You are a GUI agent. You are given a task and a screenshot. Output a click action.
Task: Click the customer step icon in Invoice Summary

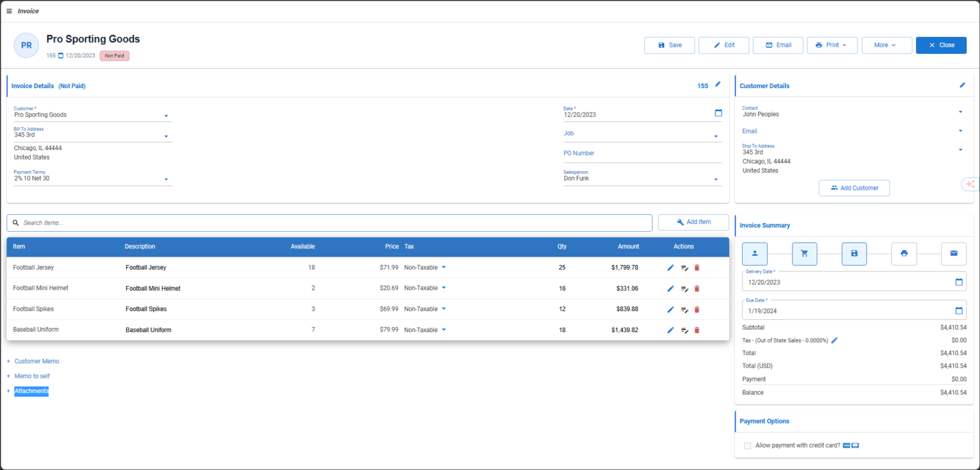(x=755, y=254)
